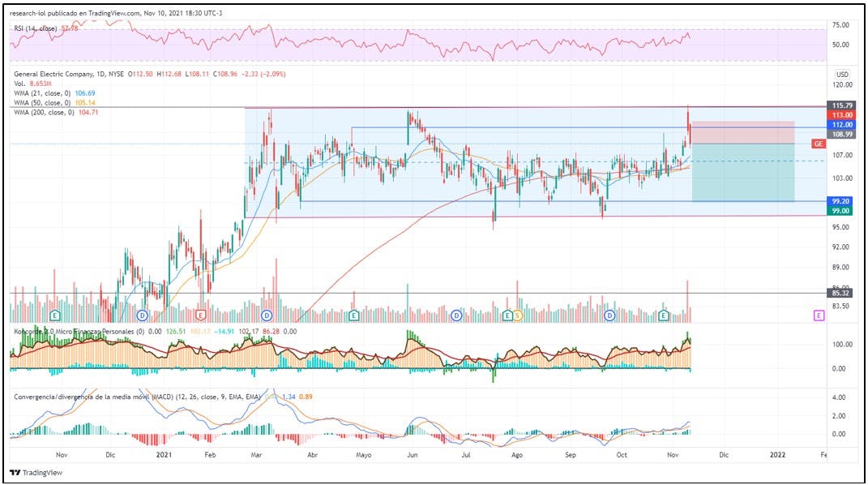
Task: Click the red GE ticker label
Action: point(819,144)
